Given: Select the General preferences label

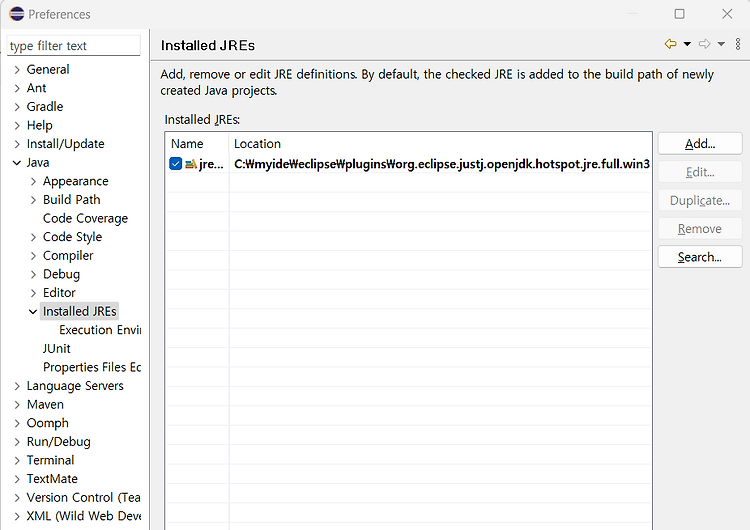Looking at the screenshot, I should click(48, 69).
